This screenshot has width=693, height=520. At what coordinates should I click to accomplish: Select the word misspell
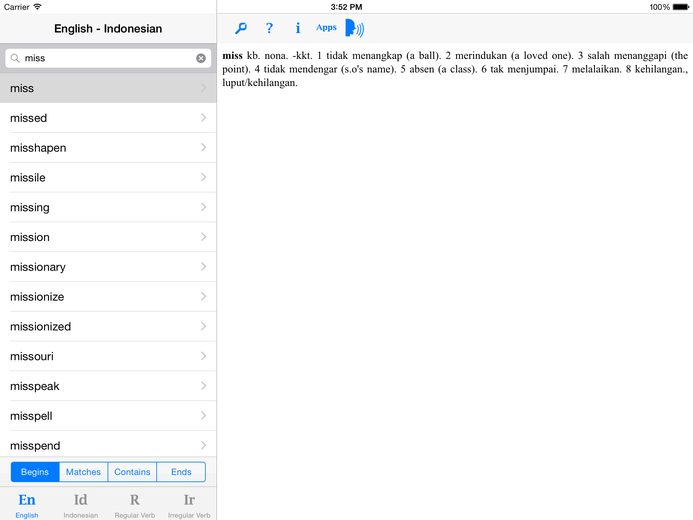tap(108, 416)
